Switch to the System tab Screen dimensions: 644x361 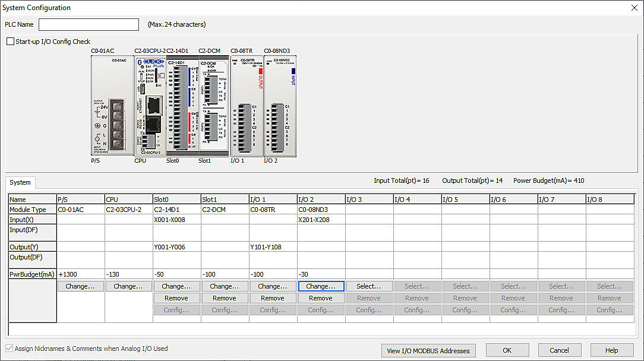click(20, 183)
